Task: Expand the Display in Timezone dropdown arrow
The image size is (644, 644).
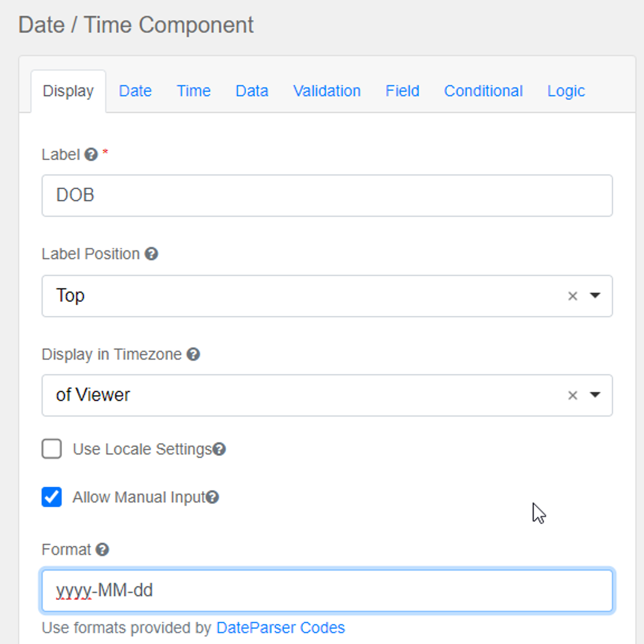Action: point(595,395)
